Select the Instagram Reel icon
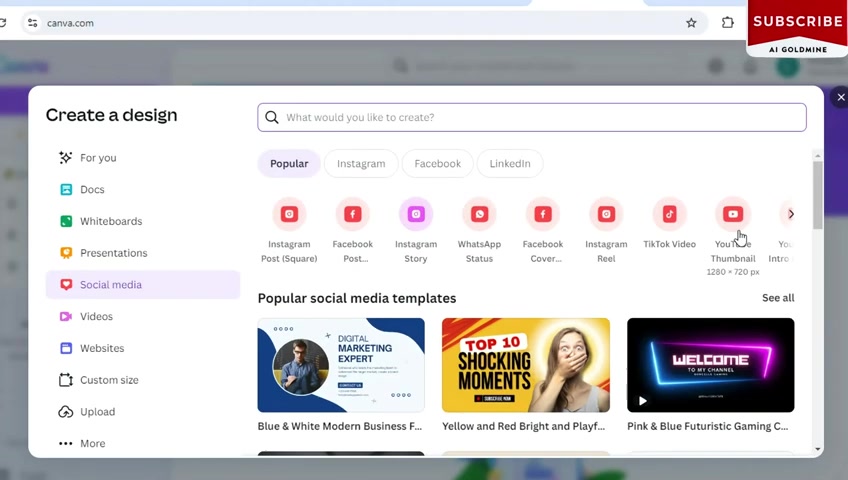Viewport: 848px width, 480px height. tap(606, 214)
